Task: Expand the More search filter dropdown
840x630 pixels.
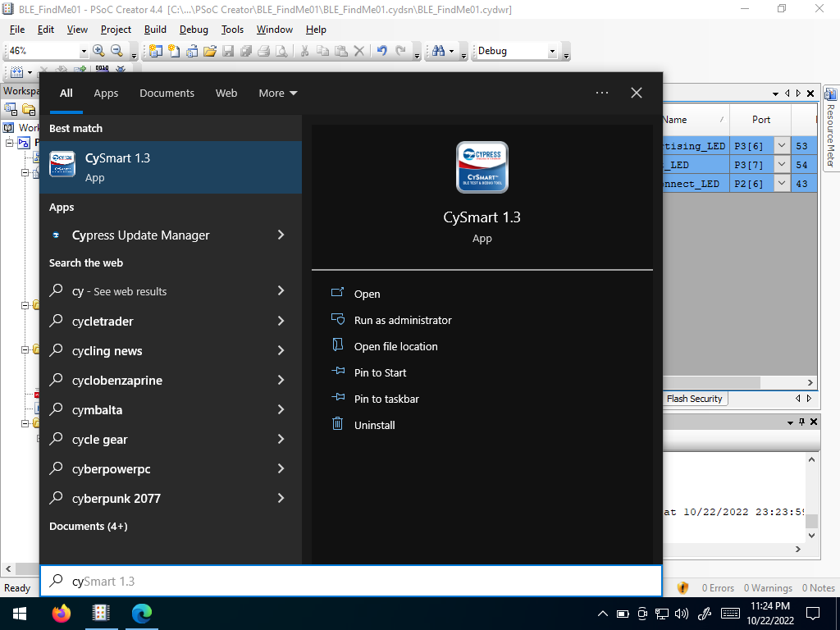Action: [x=277, y=94]
